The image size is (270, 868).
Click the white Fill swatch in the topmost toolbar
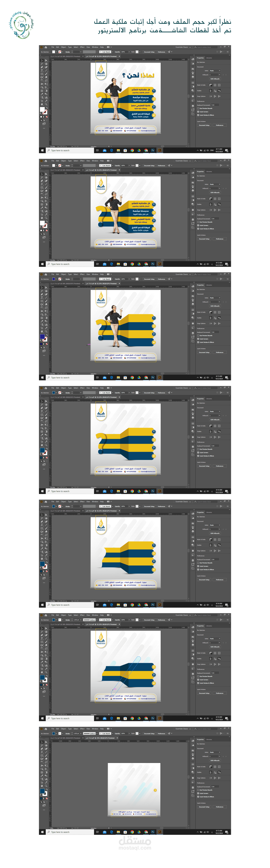point(42,109)
